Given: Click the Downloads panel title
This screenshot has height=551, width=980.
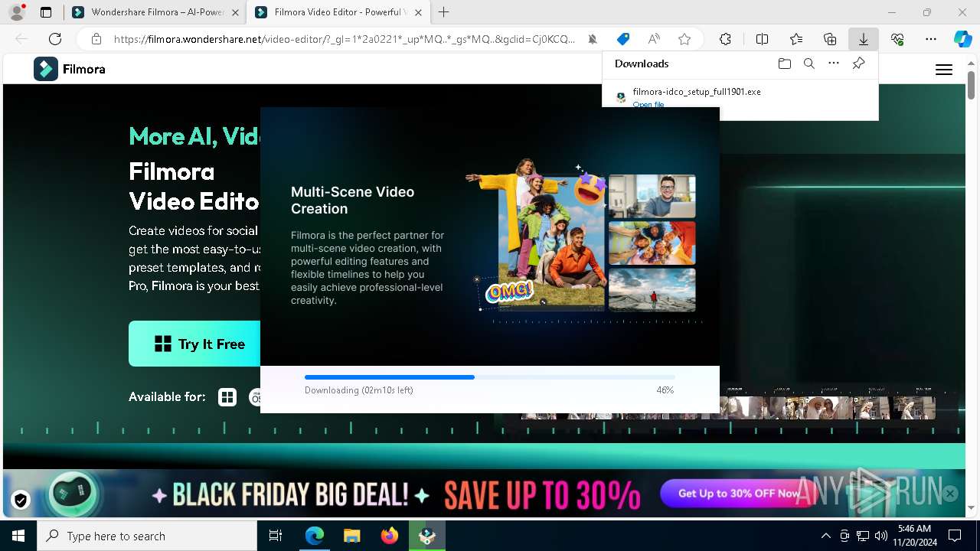Looking at the screenshot, I should click(x=642, y=64).
